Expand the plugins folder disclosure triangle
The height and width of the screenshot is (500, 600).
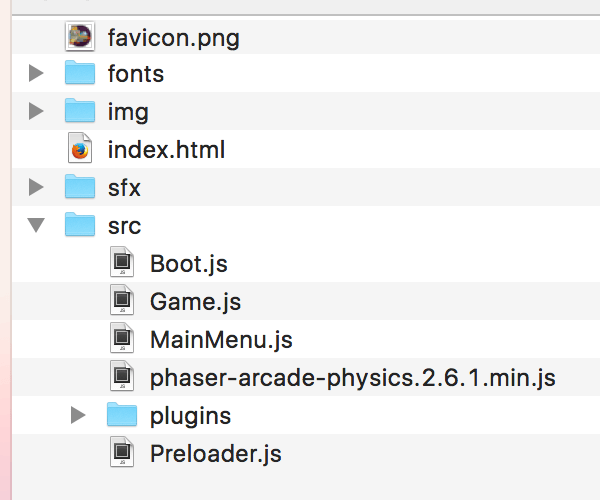(x=79, y=415)
